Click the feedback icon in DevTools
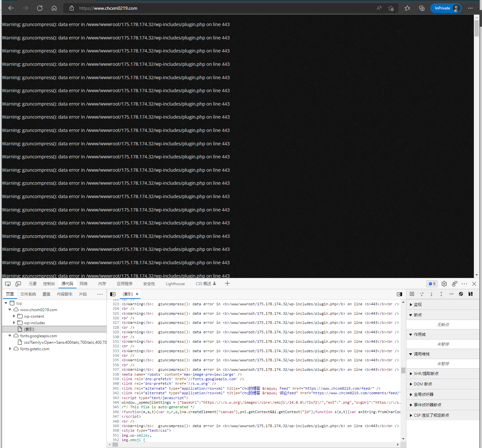This screenshot has width=482, height=448. (455, 284)
